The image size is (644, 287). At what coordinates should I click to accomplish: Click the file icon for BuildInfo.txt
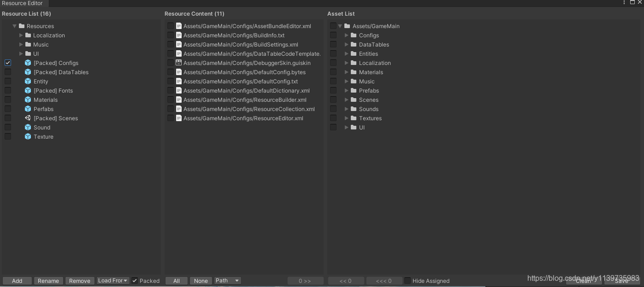click(x=179, y=35)
